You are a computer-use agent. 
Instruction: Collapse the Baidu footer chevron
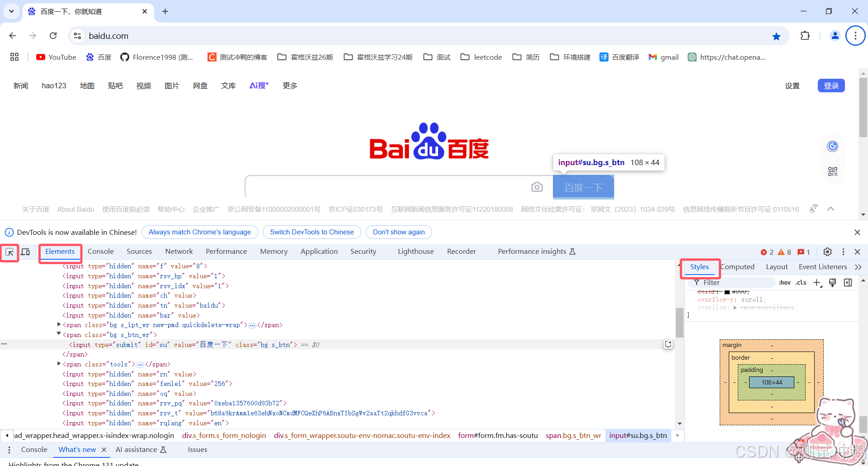tap(830, 209)
